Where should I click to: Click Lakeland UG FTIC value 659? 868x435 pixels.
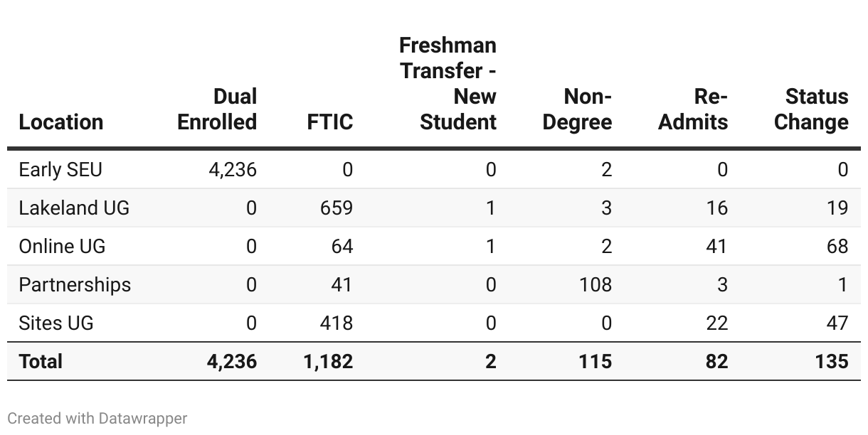[x=337, y=208]
